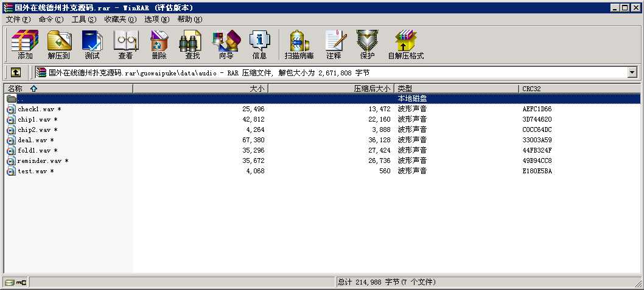
Task: Click the parent folder ".." icon
Action: pos(12,99)
